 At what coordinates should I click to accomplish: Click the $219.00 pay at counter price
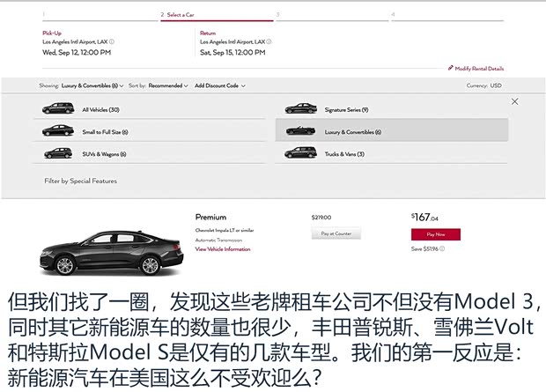321,218
